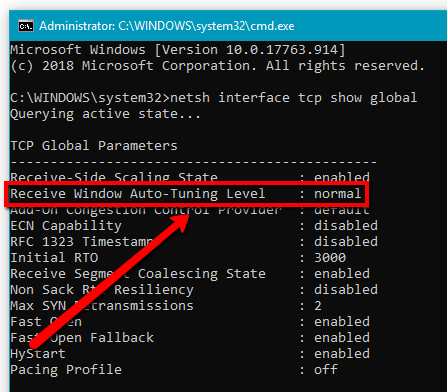Click the Receive Segment Coalescing State 'enabled' value
This screenshot has height=392, width=447.
pos(342,274)
